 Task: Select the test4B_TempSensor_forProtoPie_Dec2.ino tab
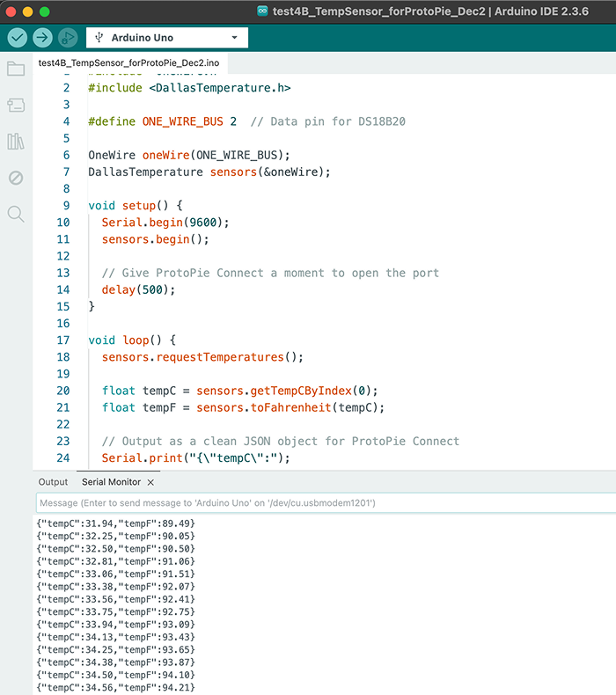click(x=128, y=63)
